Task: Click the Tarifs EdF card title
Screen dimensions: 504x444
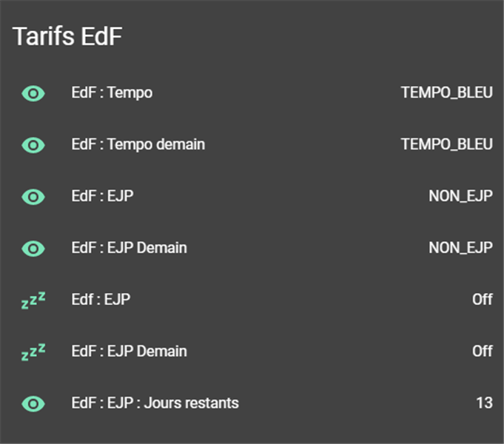Action: click(x=67, y=38)
